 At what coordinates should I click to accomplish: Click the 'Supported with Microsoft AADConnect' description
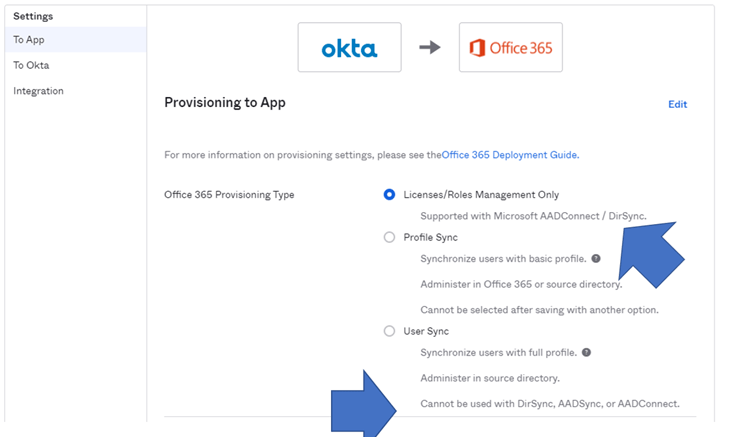point(533,216)
